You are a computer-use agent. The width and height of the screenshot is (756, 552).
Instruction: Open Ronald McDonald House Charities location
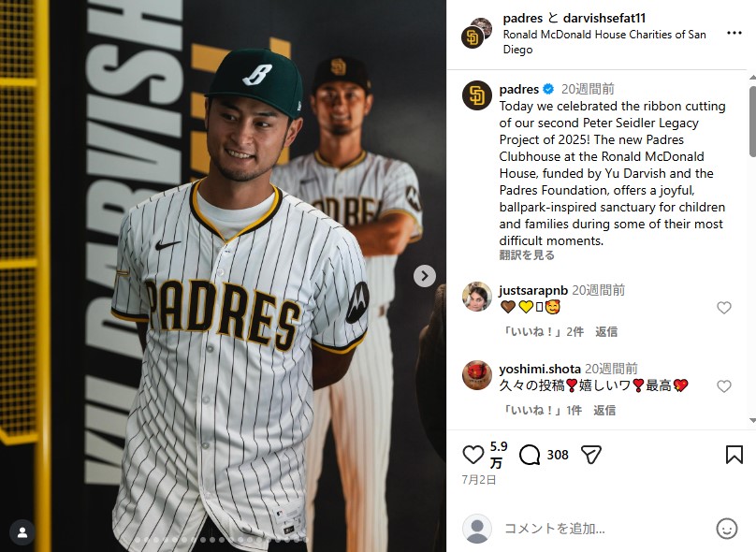pos(604,42)
